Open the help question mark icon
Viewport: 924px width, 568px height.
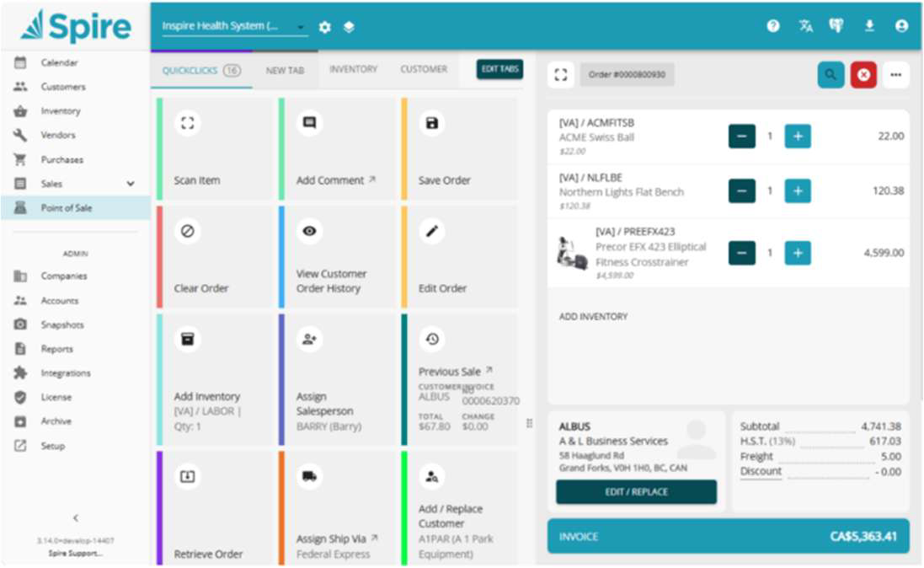(x=773, y=26)
